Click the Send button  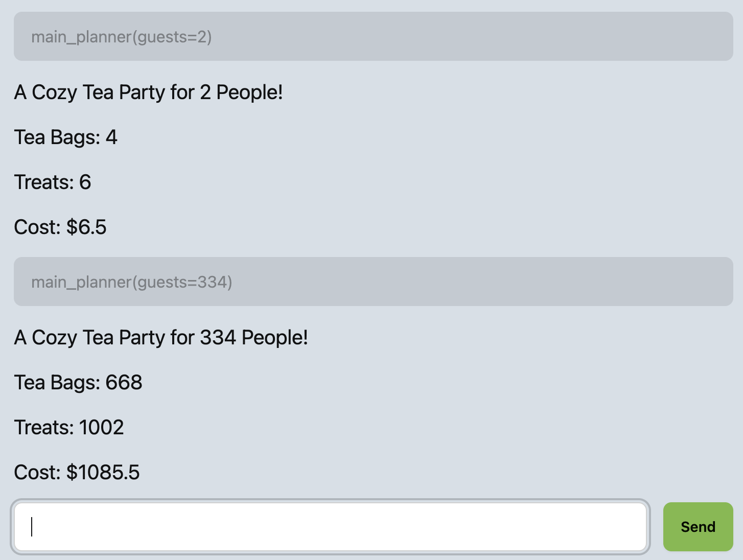698,527
